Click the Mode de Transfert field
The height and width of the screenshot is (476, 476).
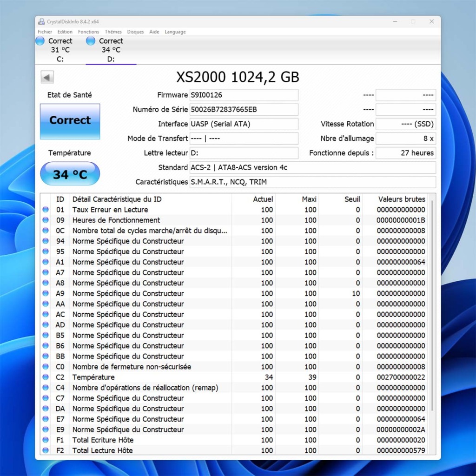tap(244, 139)
